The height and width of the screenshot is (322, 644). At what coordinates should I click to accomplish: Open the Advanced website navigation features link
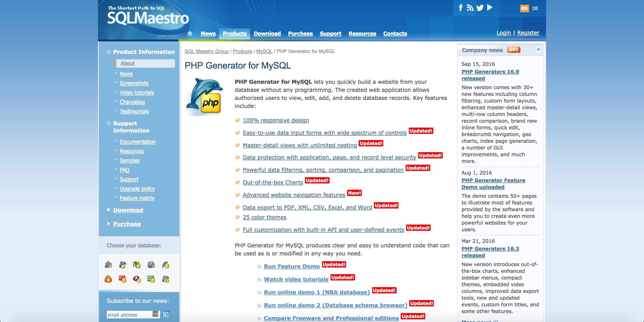point(294,195)
